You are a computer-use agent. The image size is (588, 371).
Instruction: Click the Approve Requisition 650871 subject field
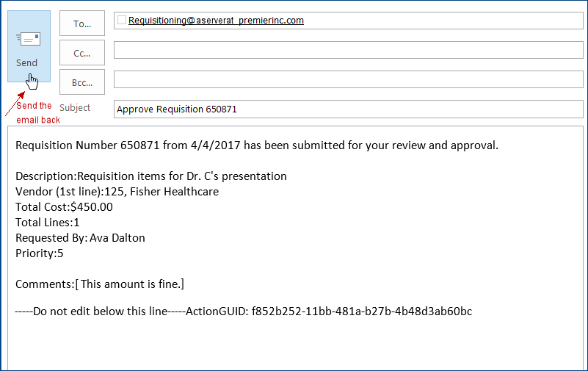point(348,109)
